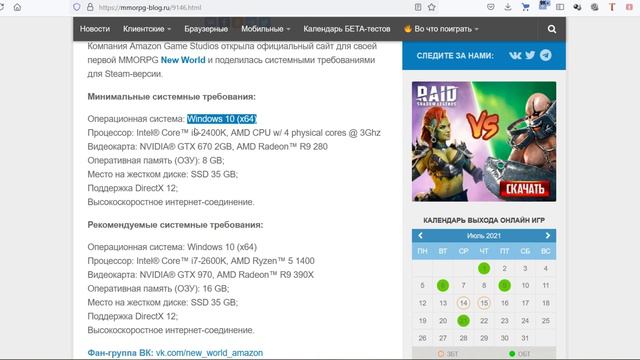Image resolution: width=640 pixels, height=360 pixels.
Task: Go to next month in calendar
Action: (x=548, y=236)
